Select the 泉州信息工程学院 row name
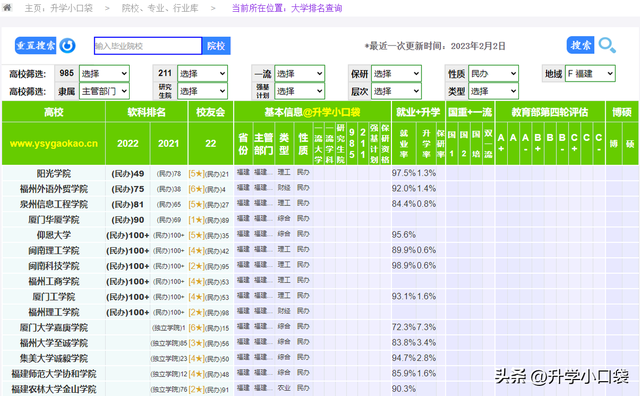 click(53, 204)
